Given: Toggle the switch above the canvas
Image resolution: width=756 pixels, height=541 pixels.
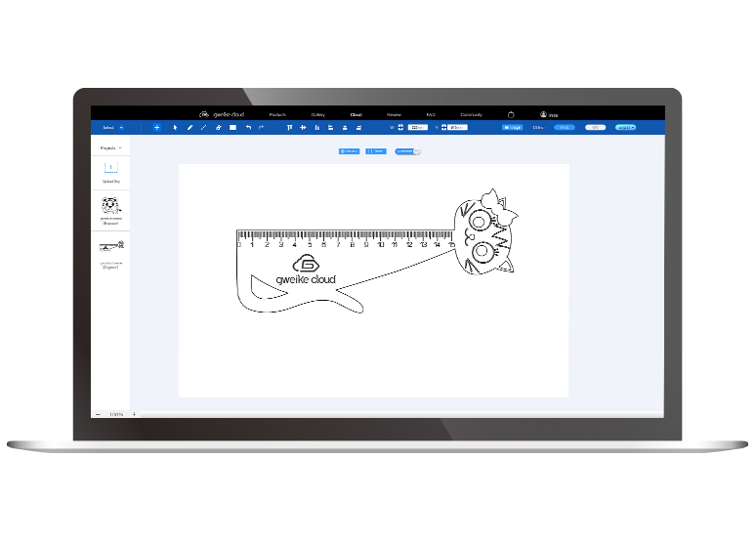Looking at the screenshot, I should 415,151.
